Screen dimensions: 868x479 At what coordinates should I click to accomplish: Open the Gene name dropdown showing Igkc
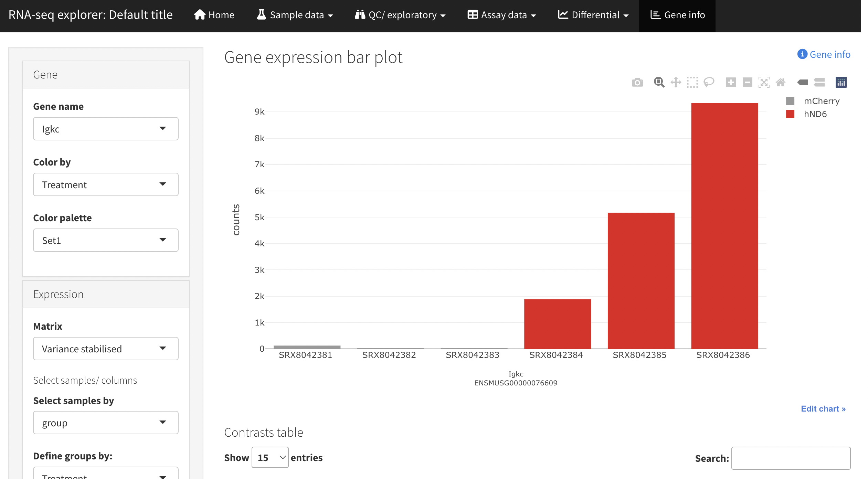106,129
